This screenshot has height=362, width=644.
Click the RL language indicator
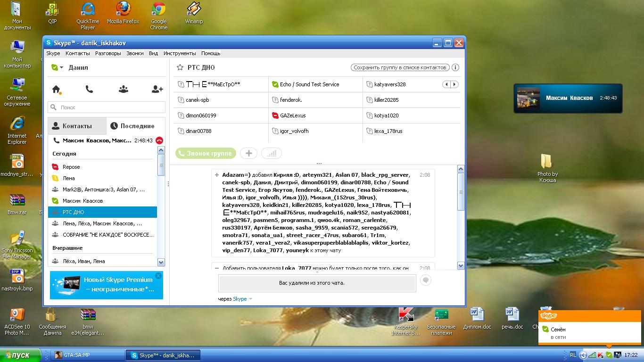[573, 355]
